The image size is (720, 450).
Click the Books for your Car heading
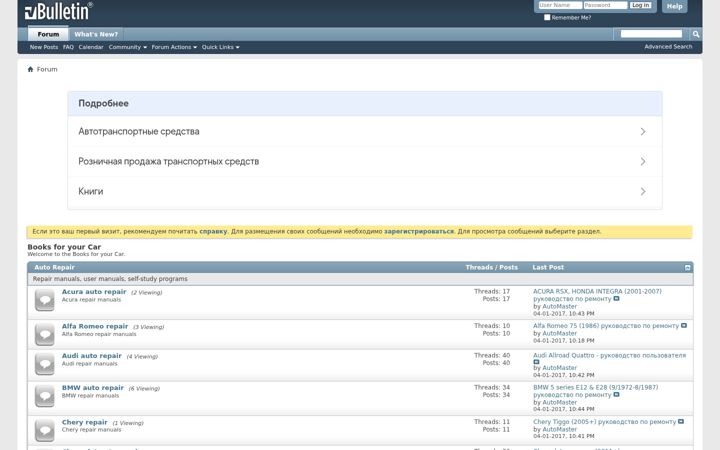(64, 247)
